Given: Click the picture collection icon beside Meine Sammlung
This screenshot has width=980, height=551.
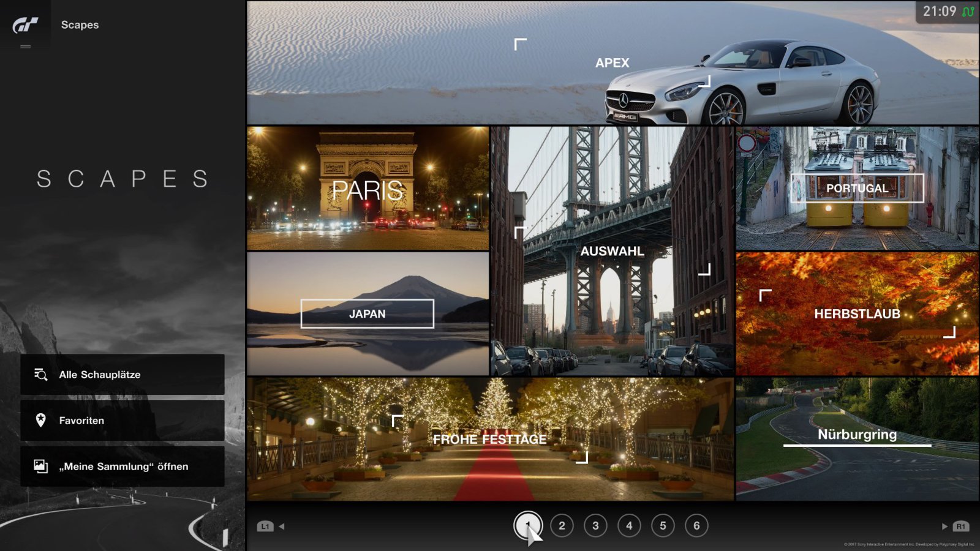Looking at the screenshot, I should point(40,467).
